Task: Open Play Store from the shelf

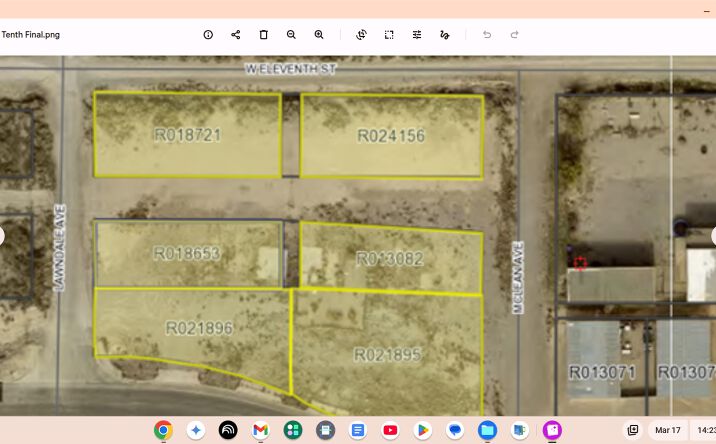Action: click(x=422, y=430)
